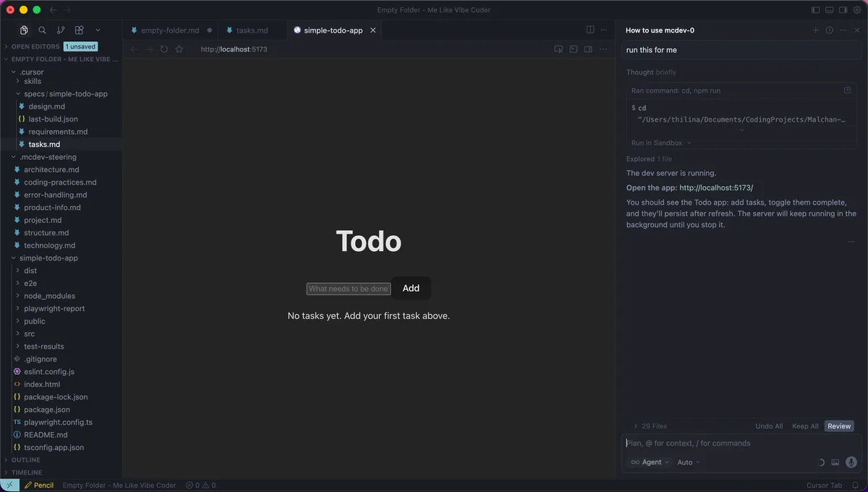Attach an image to the chat
Viewport: 868px width, 492px height.
pyautogui.click(x=835, y=462)
